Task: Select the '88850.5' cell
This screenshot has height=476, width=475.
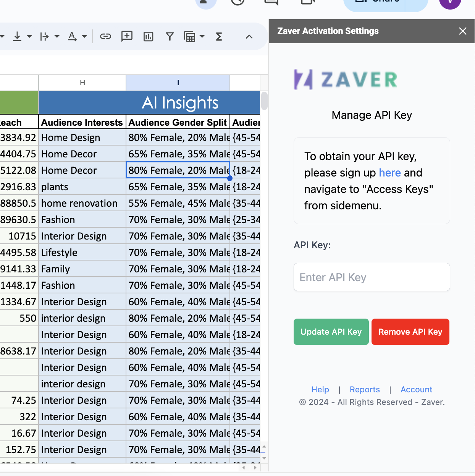Action: [x=19, y=203]
